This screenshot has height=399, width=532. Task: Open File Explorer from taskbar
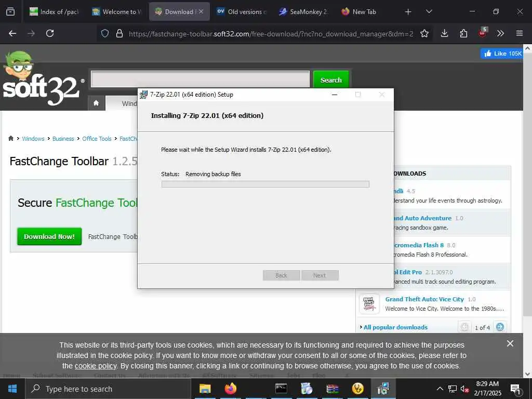click(205, 389)
